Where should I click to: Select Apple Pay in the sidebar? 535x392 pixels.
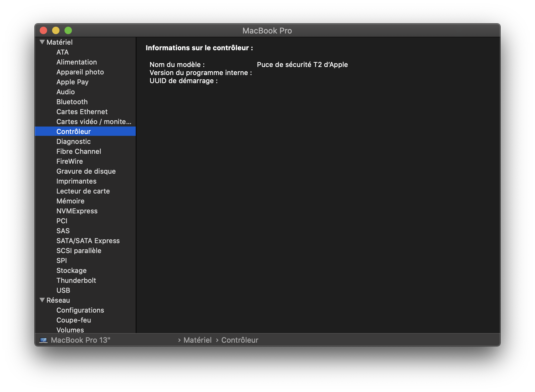point(72,82)
